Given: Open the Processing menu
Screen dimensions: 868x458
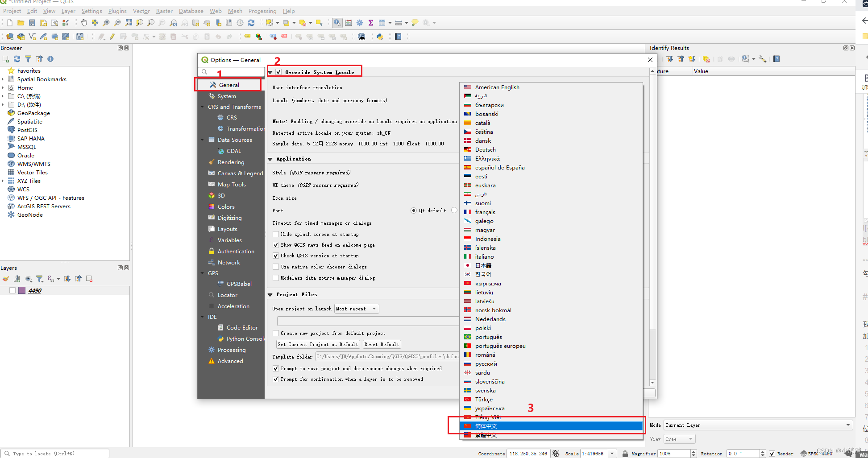Looking at the screenshot, I should coord(262,11).
